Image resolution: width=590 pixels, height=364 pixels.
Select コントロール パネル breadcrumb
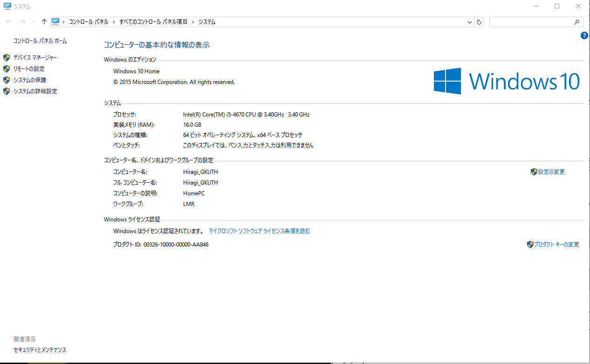pos(89,22)
